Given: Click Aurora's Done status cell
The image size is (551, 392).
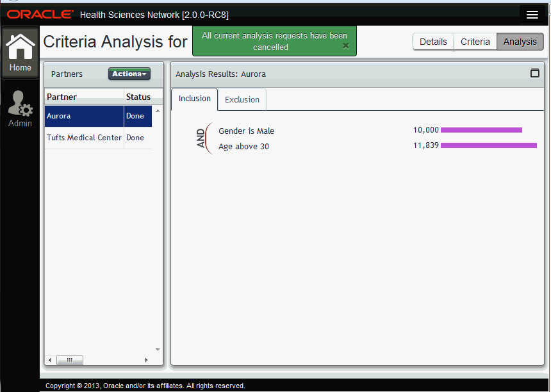Looking at the screenshot, I should 138,116.
